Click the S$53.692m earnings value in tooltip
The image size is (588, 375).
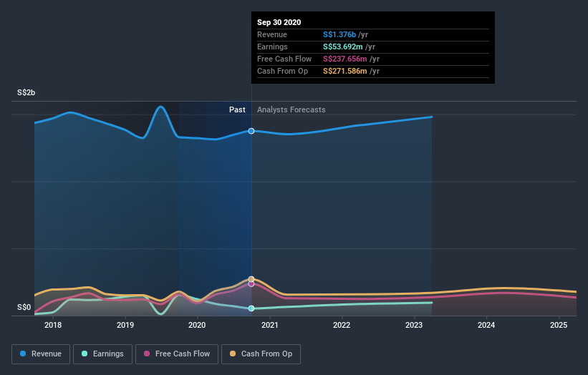[343, 47]
